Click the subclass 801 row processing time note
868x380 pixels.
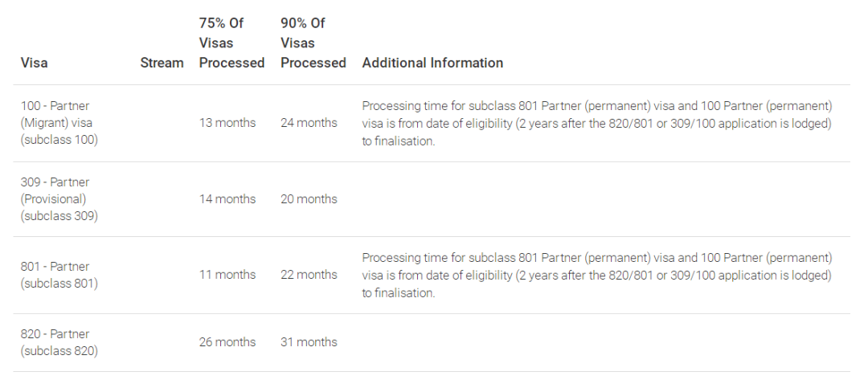click(597, 276)
